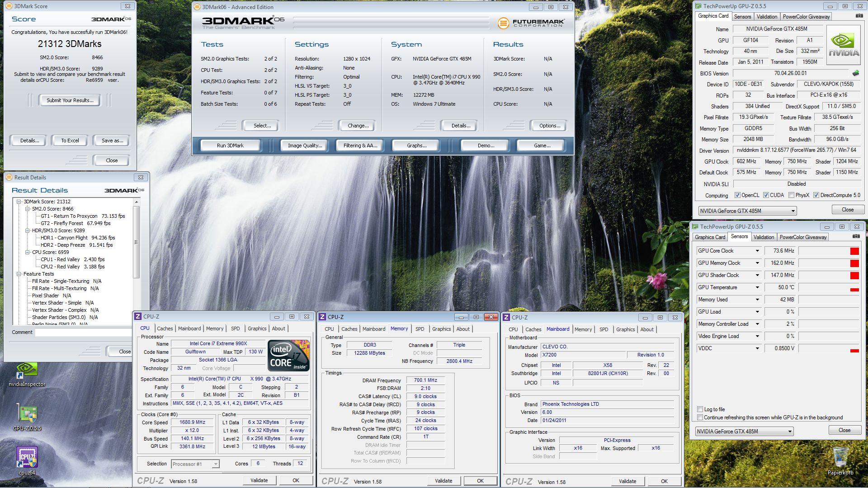Select GT1 - Return To Proxycon result
This screenshot has height=488, width=868.
[x=83, y=216]
